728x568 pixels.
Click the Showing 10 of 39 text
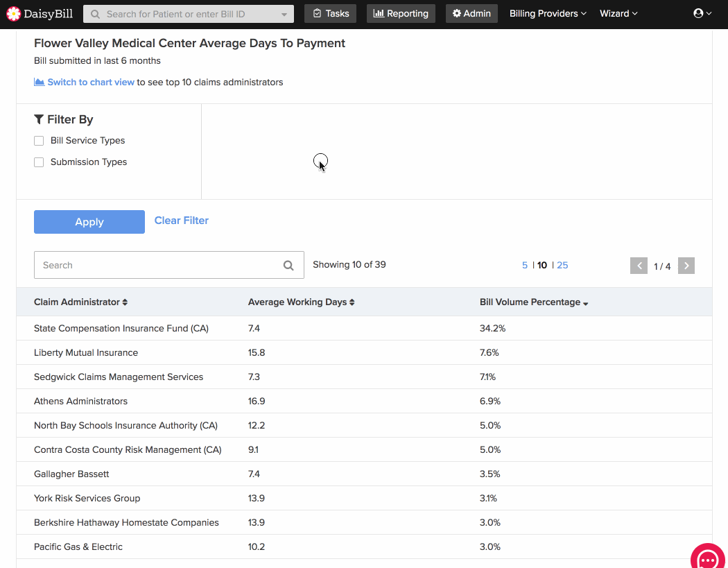point(349,265)
